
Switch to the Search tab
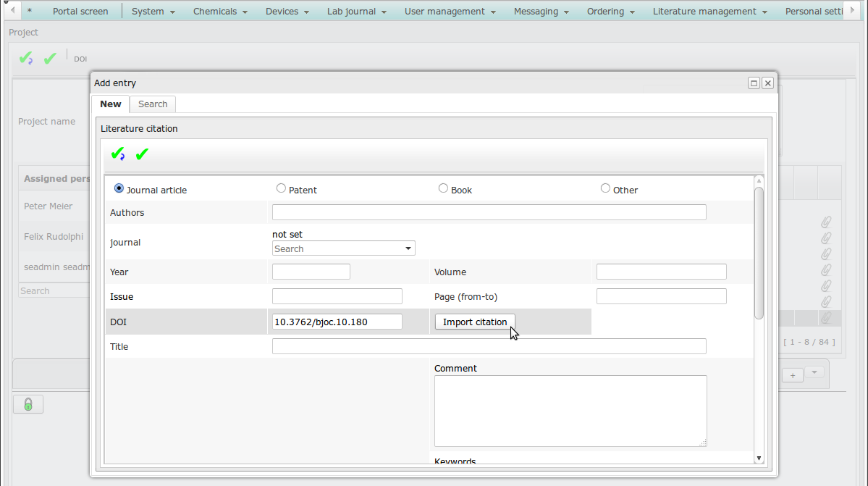point(153,104)
